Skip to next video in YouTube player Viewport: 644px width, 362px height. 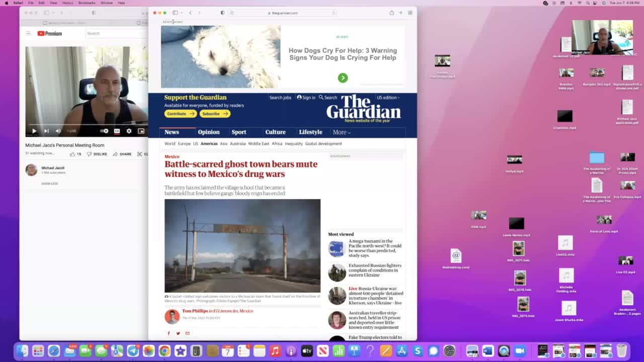tap(46, 131)
